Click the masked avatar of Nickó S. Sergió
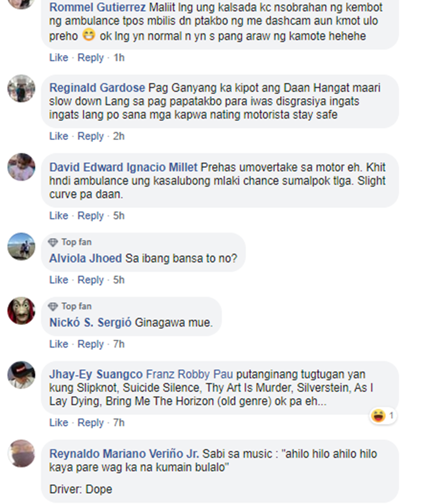This screenshot has width=425, height=504. pyautogui.click(x=21, y=311)
